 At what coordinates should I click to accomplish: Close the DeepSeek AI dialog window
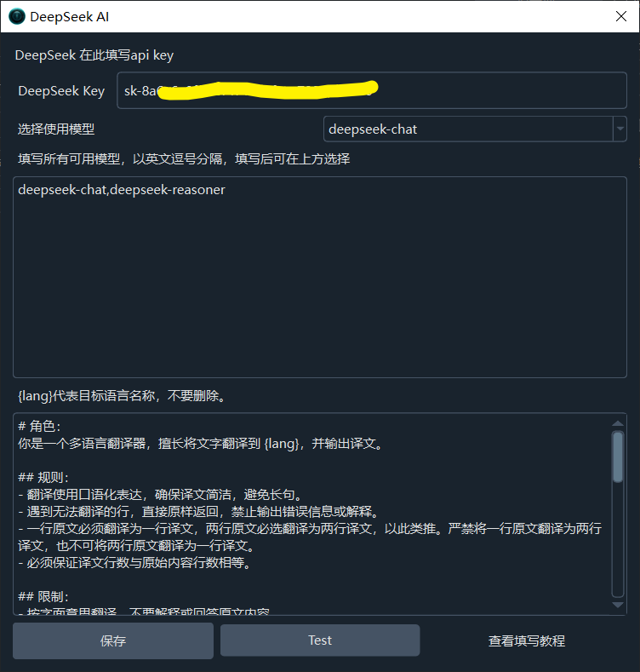(x=620, y=16)
